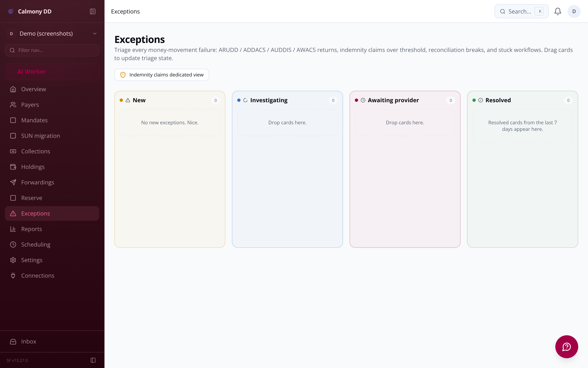Select Payers in the sidebar
The width and height of the screenshot is (588, 368).
pos(52,105)
